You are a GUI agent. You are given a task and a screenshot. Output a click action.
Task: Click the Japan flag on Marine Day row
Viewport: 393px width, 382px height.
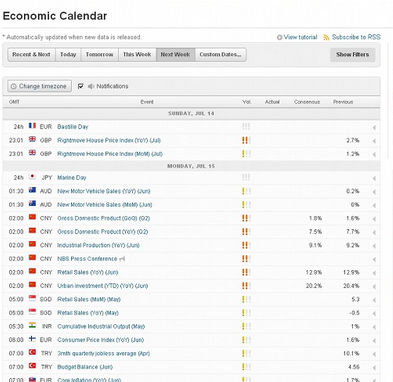[x=32, y=176]
